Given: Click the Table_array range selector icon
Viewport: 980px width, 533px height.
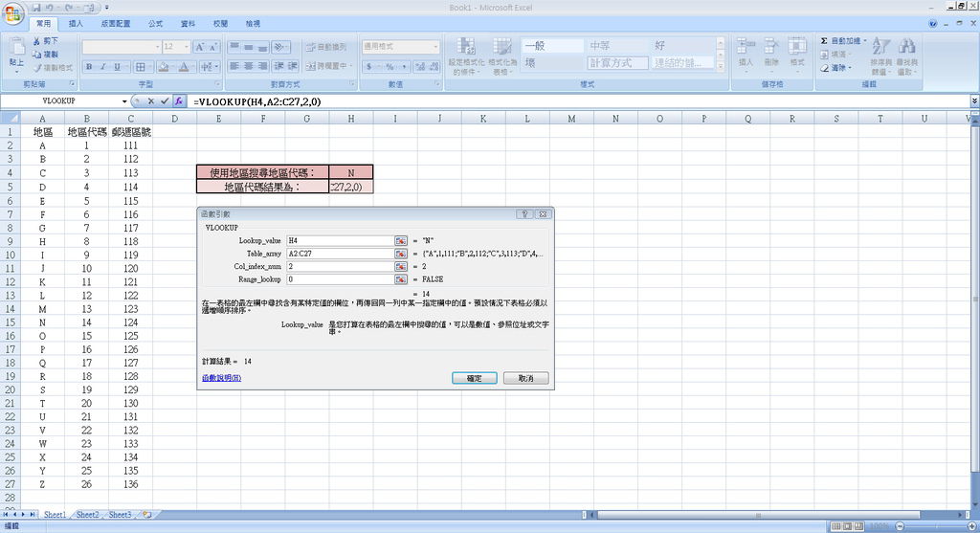Looking at the screenshot, I should pyautogui.click(x=401, y=254).
